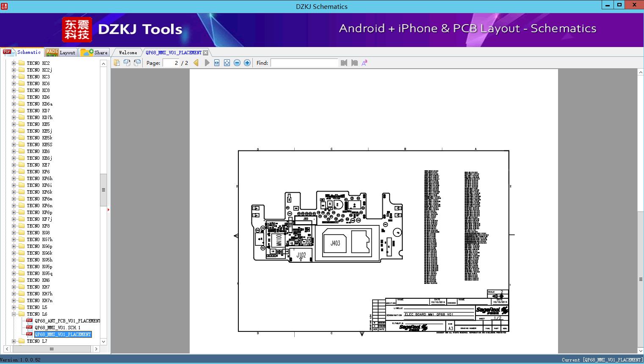Expand the TECNO KH7 folder

click(x=14, y=287)
